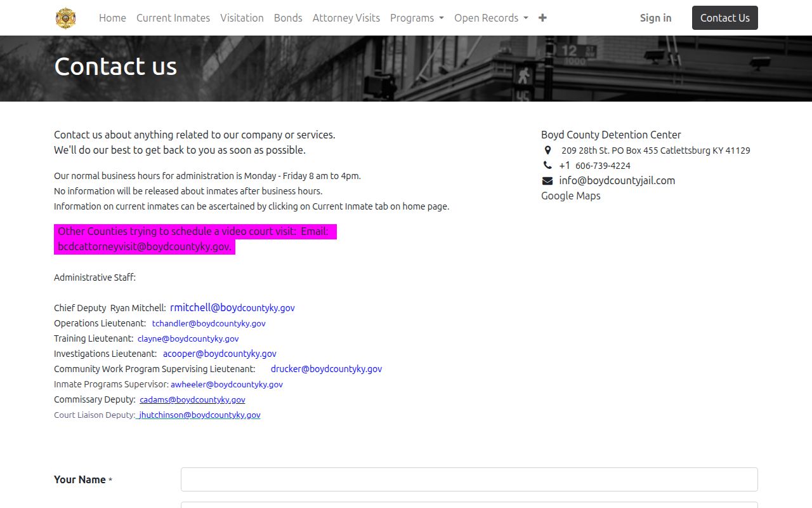Click the envelope icon beside info@boydcountyjail.com
The height and width of the screenshot is (508, 812).
point(547,181)
